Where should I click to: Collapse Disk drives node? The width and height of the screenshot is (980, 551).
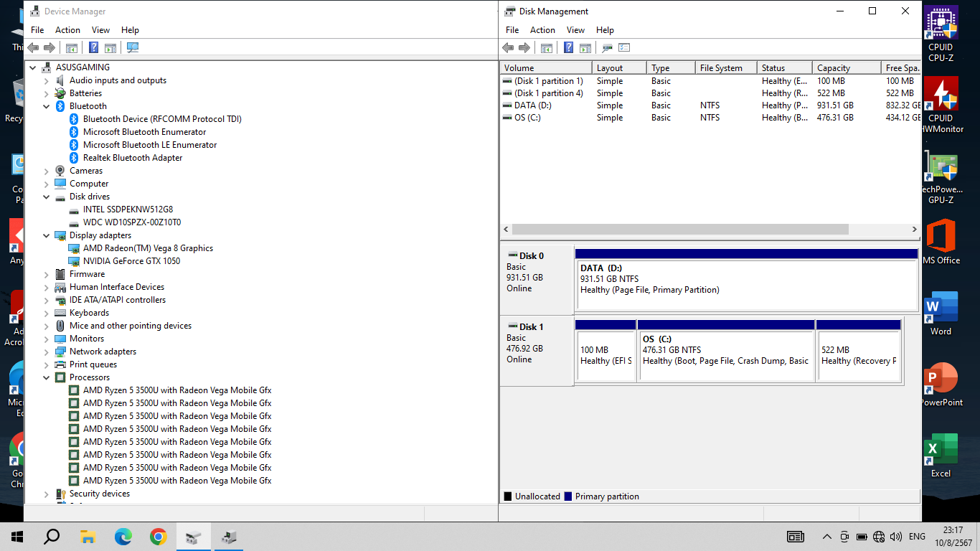[x=47, y=197]
